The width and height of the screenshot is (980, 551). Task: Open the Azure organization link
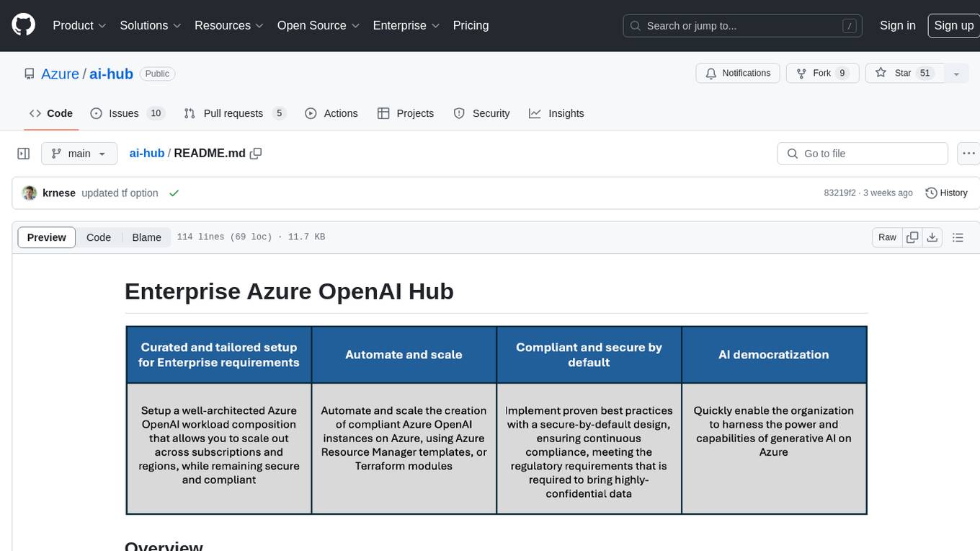tap(60, 74)
